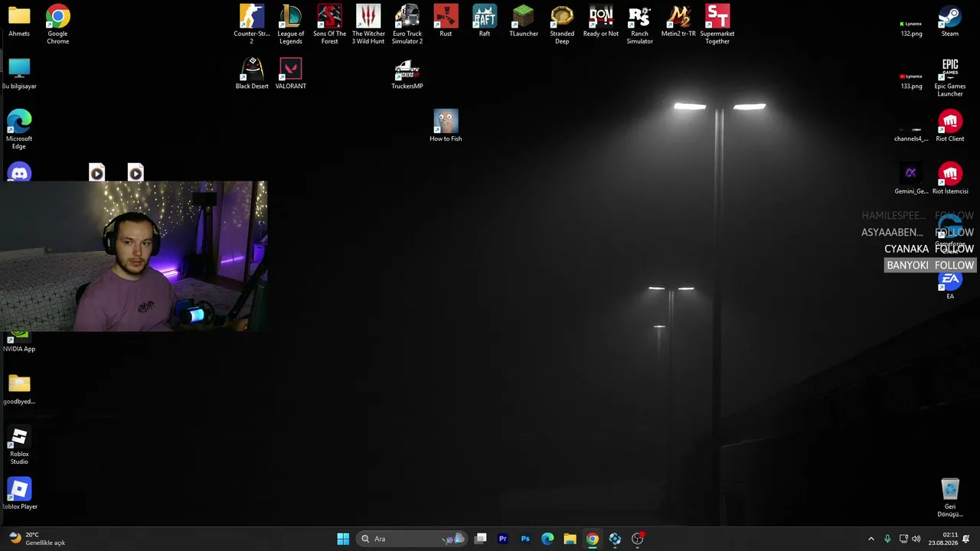Select the Gemini_Ge... image file

[911, 178]
